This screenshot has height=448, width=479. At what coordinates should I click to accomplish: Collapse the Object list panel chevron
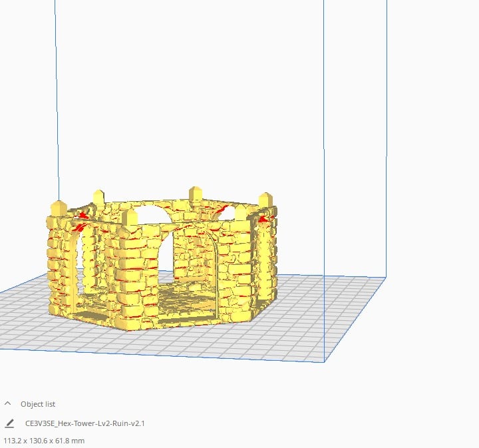pyautogui.click(x=7, y=403)
